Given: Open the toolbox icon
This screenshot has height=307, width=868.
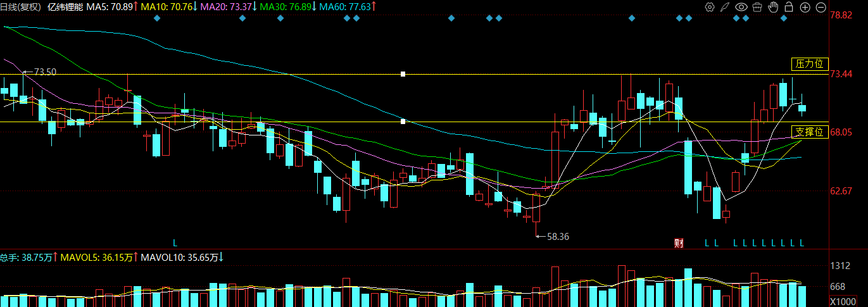Looking at the screenshot, I should [x=757, y=7].
